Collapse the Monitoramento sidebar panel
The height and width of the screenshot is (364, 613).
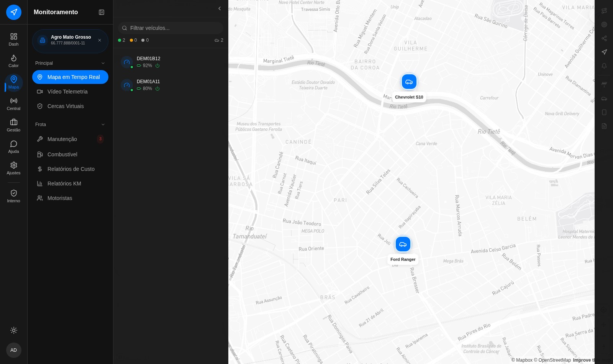102,12
